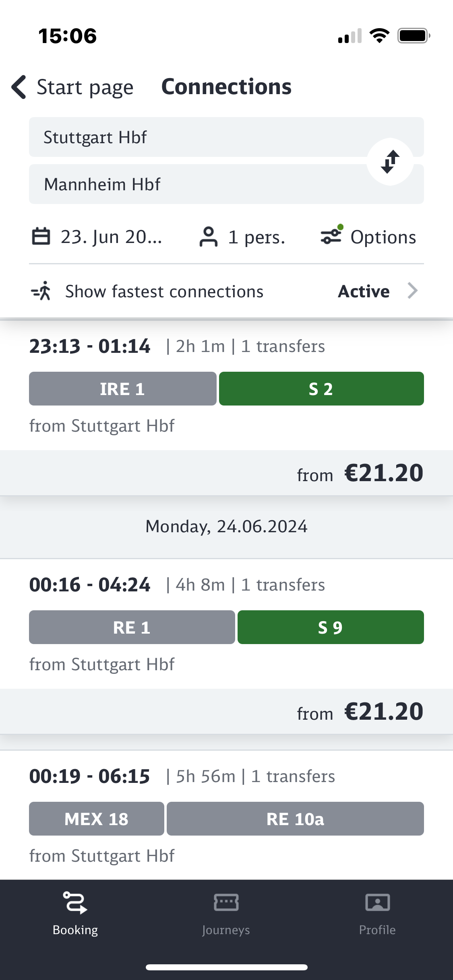Tap the passenger person icon
Image resolution: width=453 pixels, height=980 pixels.
[x=208, y=237]
